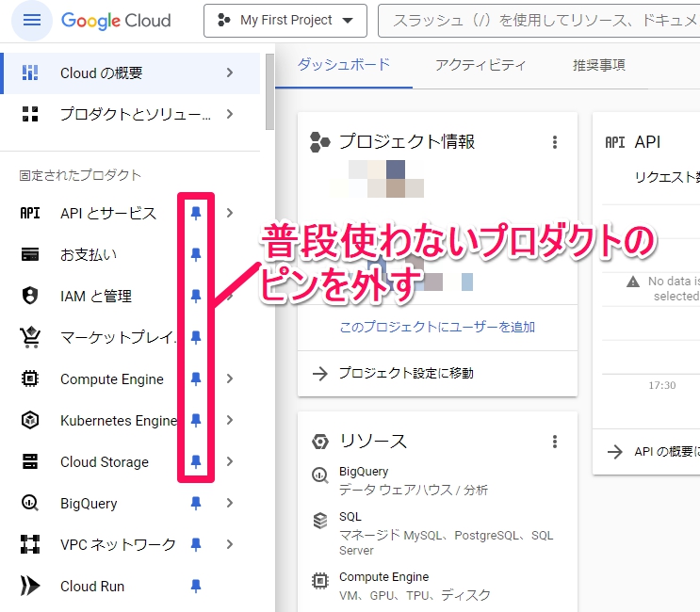Unpin BigQuery from pinned products
This screenshot has height=612, width=700.
click(196, 503)
